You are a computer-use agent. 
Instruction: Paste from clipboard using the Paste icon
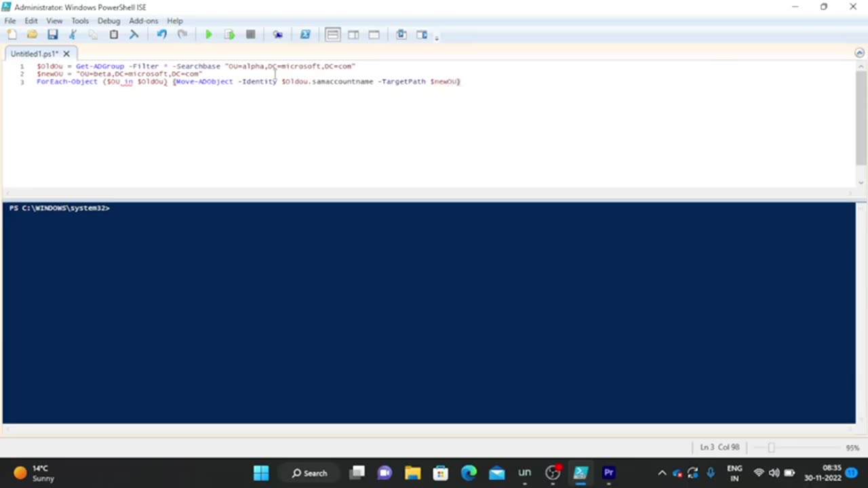(x=113, y=35)
